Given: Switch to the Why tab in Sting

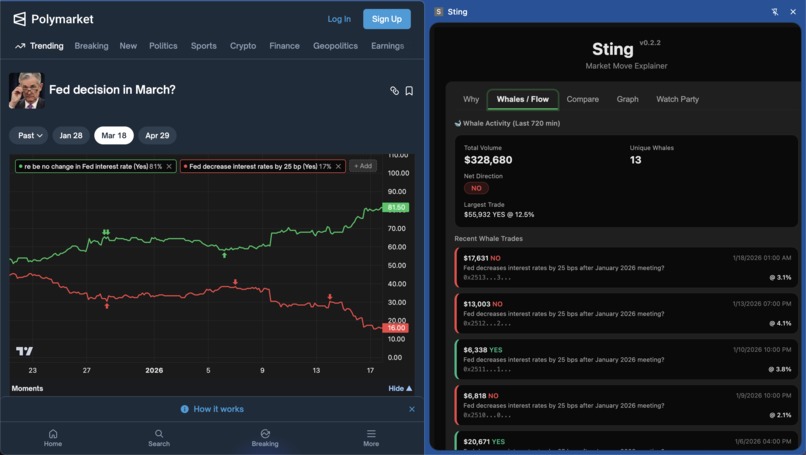Looking at the screenshot, I should pos(471,99).
